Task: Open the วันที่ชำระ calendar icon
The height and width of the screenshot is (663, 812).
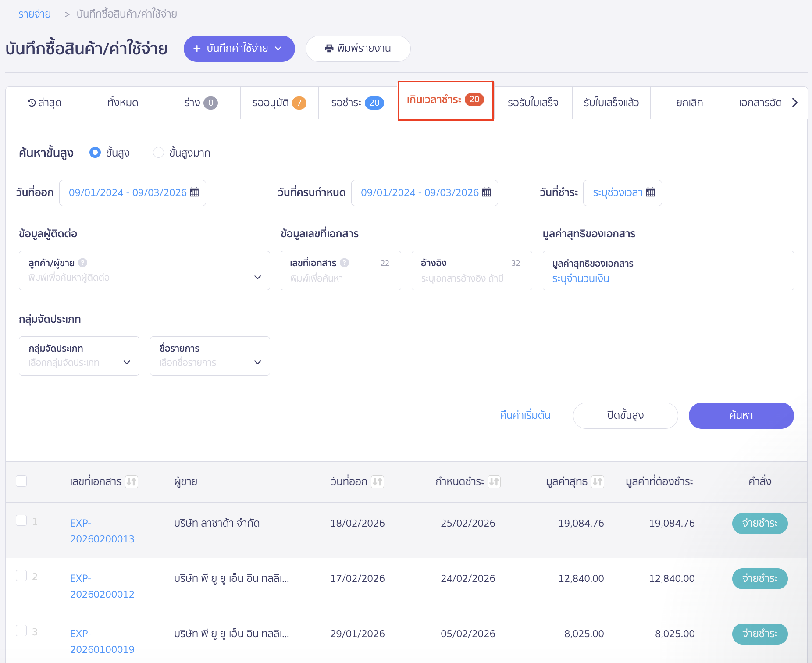Action: (650, 192)
